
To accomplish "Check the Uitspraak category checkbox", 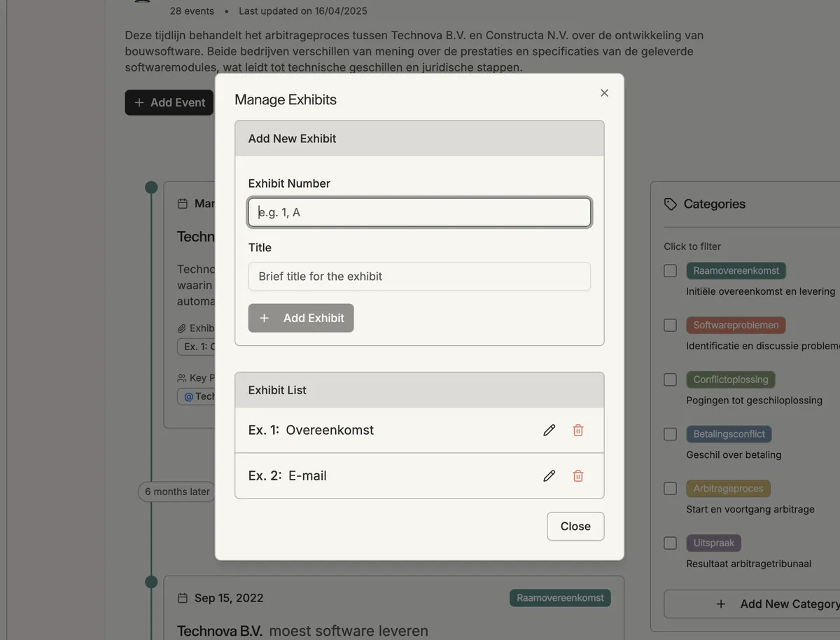I will [x=669, y=543].
